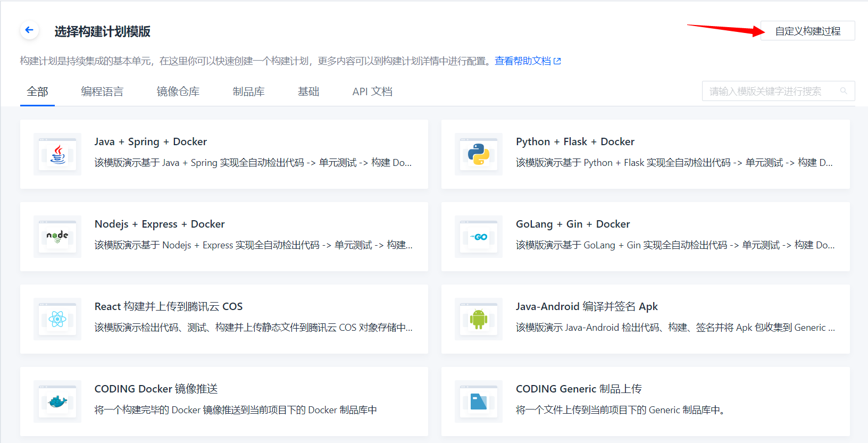Click the Python logo template icon
Image resolution: width=868 pixels, height=443 pixels.
[479, 154]
